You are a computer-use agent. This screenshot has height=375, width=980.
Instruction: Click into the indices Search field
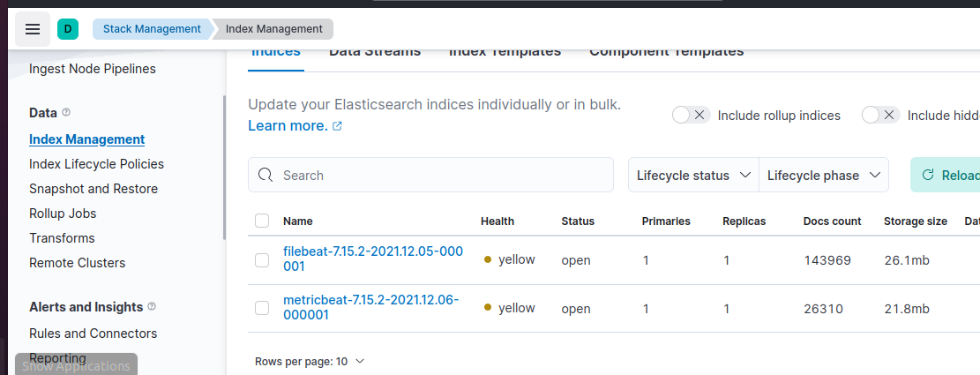coord(430,175)
